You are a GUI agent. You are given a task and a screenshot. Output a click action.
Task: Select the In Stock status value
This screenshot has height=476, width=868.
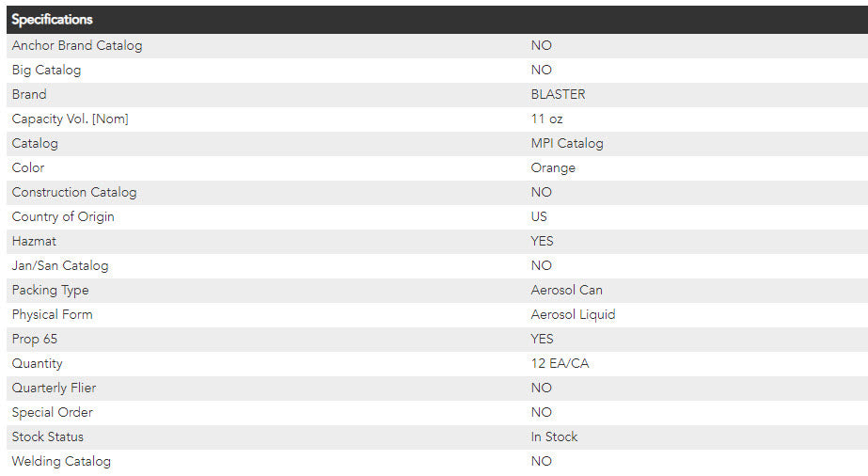coord(554,436)
